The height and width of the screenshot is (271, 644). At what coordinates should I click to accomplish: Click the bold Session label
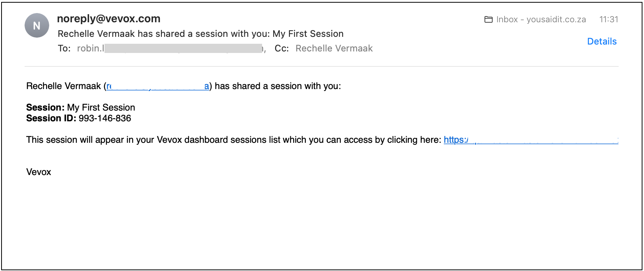[x=45, y=107]
